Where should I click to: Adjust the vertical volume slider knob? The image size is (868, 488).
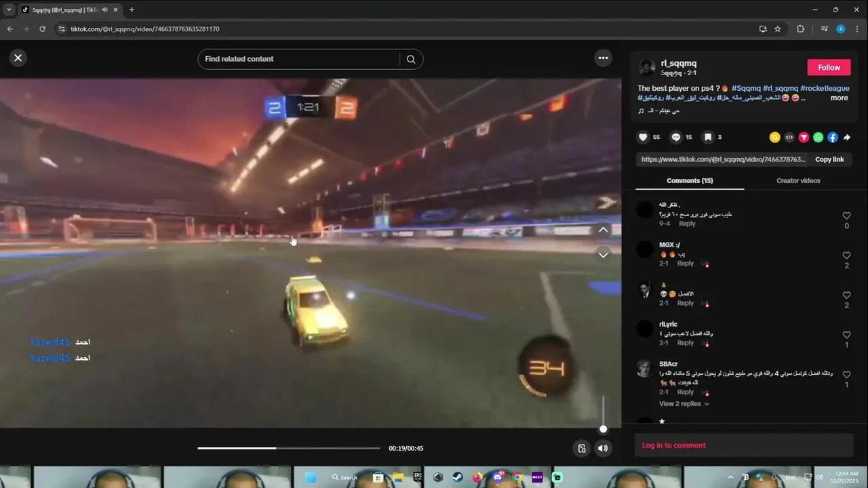pos(603,429)
